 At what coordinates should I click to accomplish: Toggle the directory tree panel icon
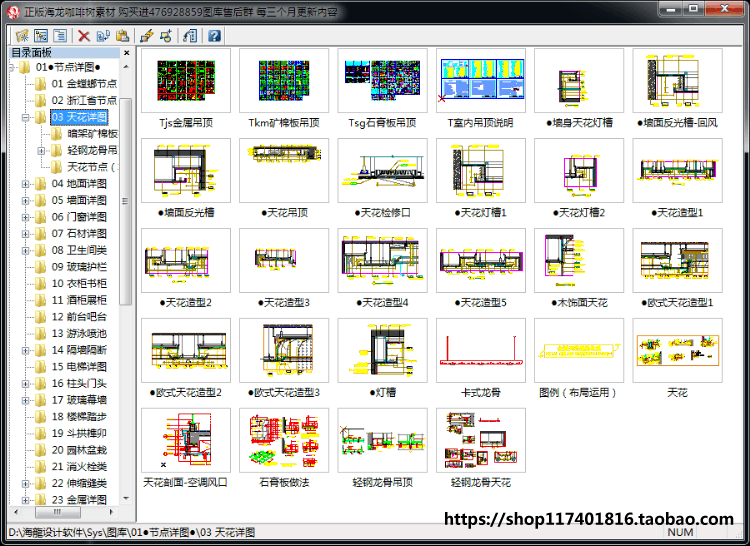41,35
